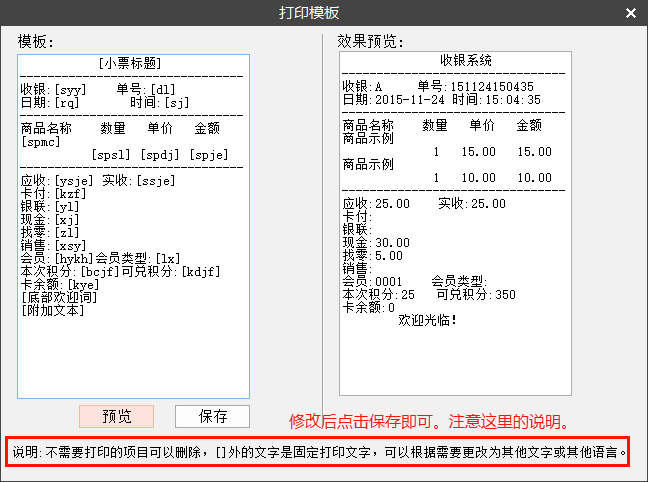Click the [小票标题] placeholder in template
The height and width of the screenshot is (482, 648).
(x=134, y=62)
